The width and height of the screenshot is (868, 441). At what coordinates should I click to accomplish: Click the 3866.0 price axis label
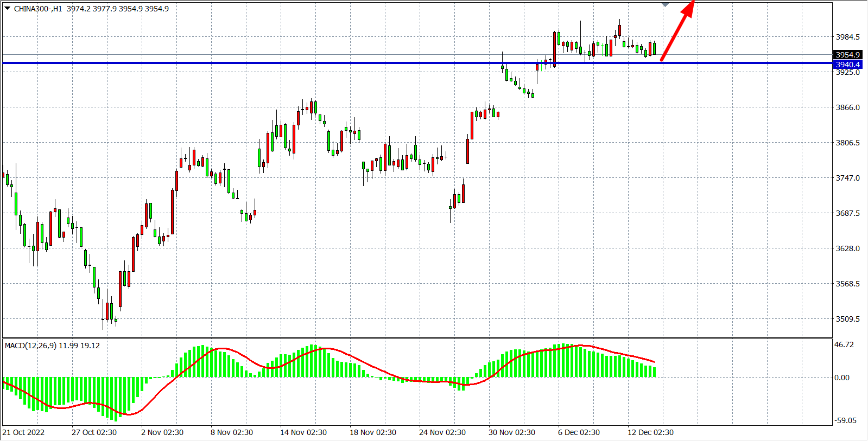pyautogui.click(x=847, y=107)
